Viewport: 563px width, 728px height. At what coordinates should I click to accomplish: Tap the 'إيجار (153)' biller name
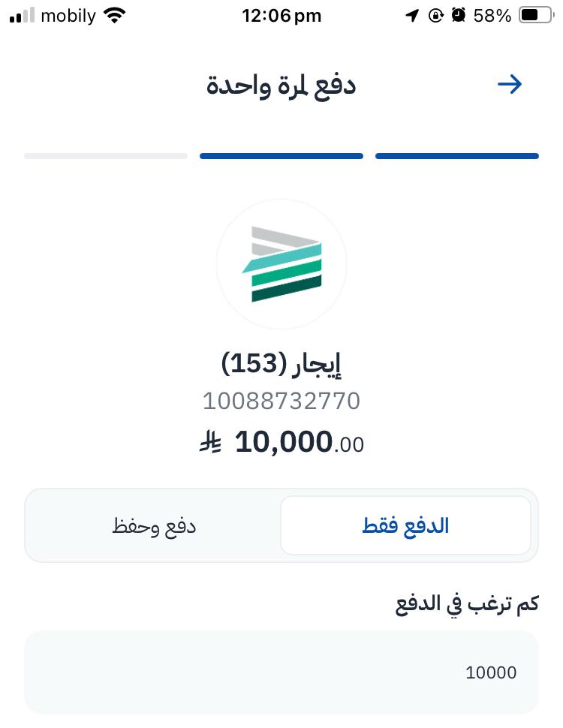[x=281, y=364]
